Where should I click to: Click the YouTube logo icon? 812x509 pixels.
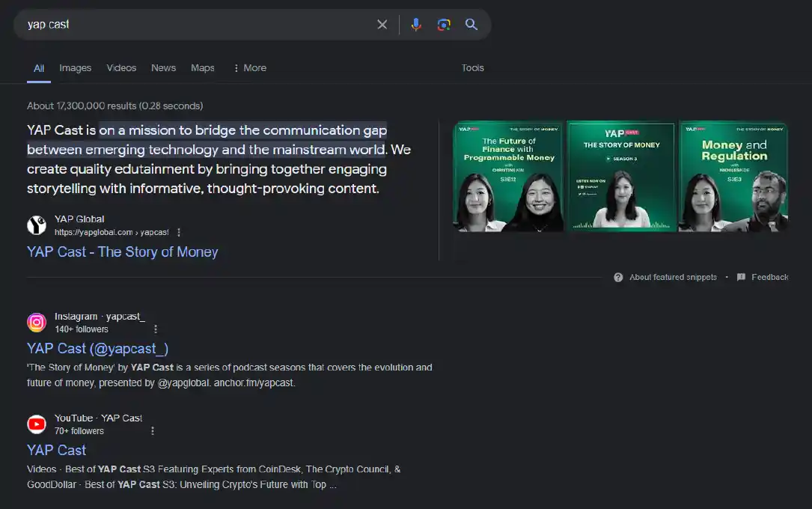coord(37,424)
